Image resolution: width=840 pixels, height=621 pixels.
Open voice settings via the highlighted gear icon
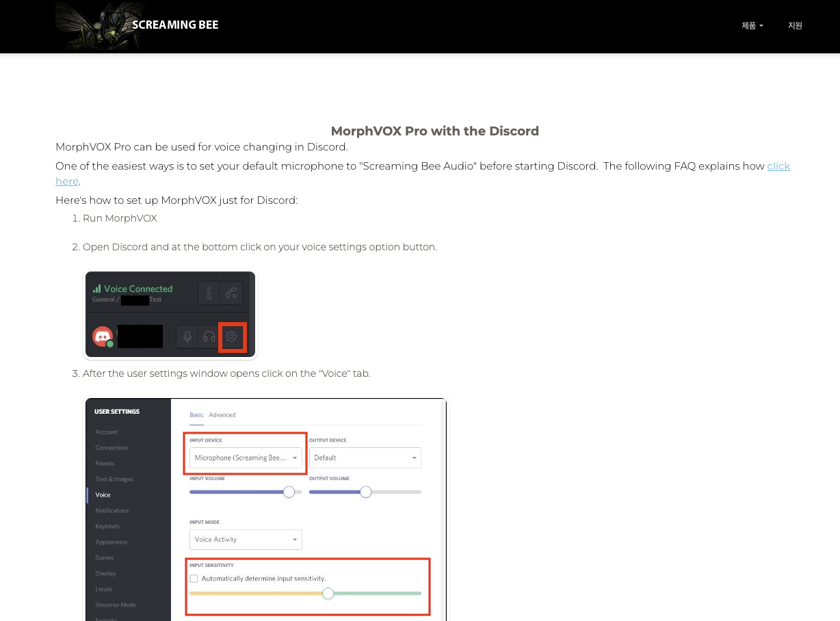(231, 336)
